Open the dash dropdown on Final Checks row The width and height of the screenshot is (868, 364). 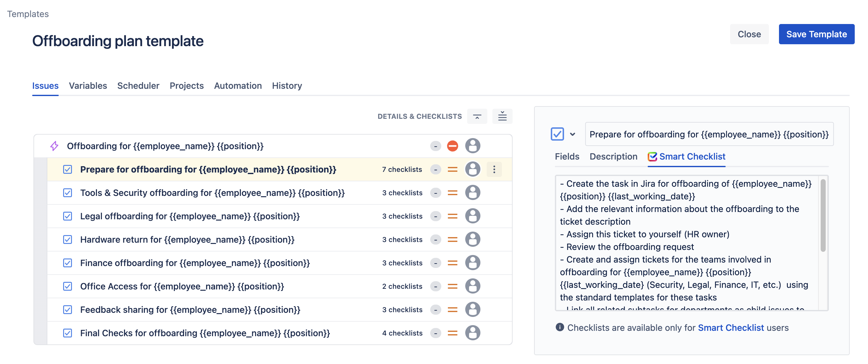tap(435, 333)
